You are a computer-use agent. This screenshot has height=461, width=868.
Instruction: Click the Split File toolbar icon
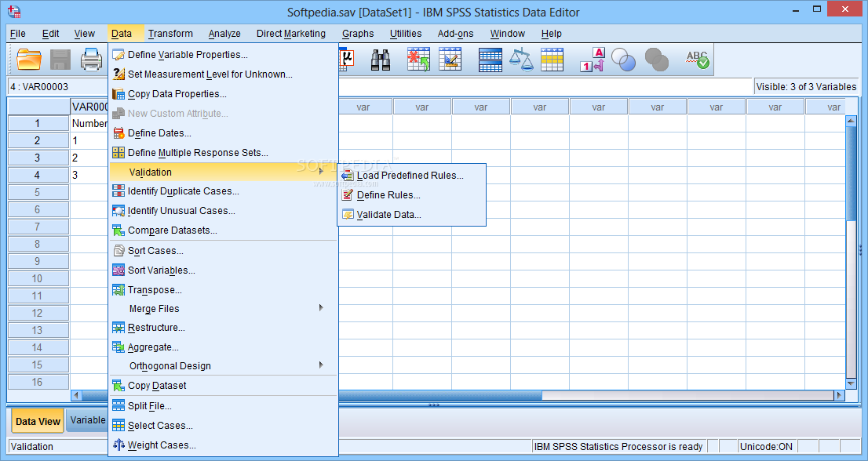pos(490,60)
